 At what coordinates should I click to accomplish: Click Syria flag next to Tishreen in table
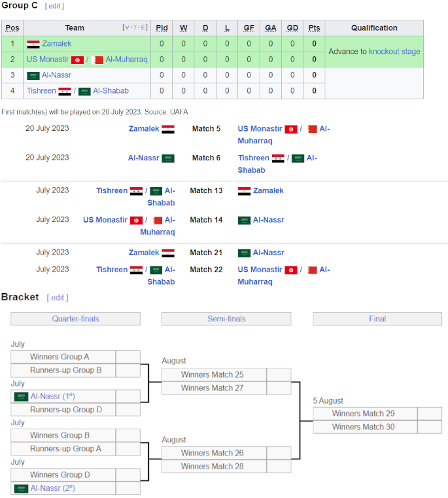65,91
